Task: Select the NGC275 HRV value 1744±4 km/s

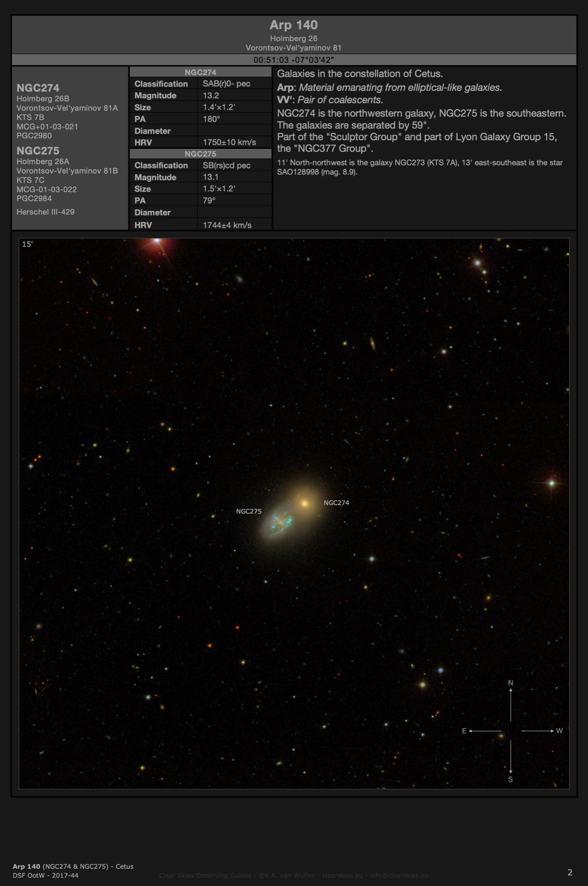Action: pyautogui.click(x=227, y=225)
